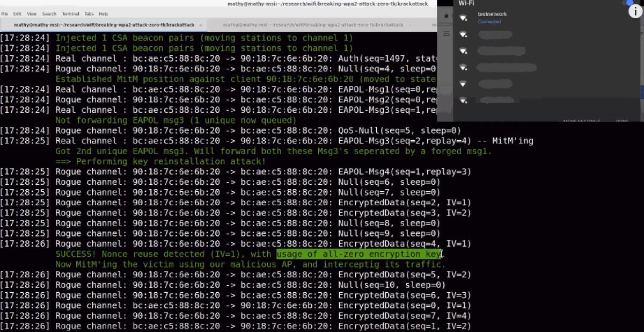Image resolution: width=644 pixels, height=332 pixels.
Task: Switch to the second krackattack terminal tab
Action: [317, 25]
